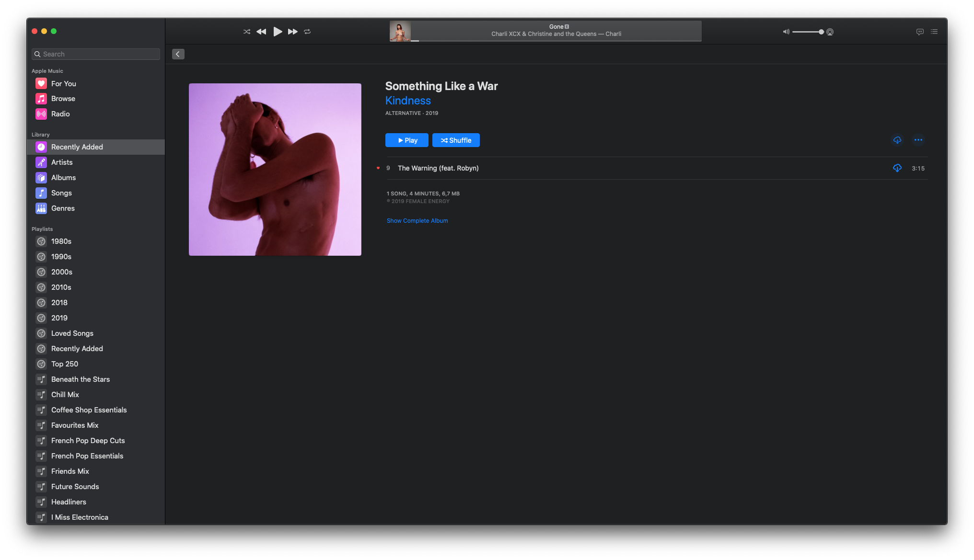Open the AirPlay output icon
The width and height of the screenshot is (974, 560).
pyautogui.click(x=830, y=32)
